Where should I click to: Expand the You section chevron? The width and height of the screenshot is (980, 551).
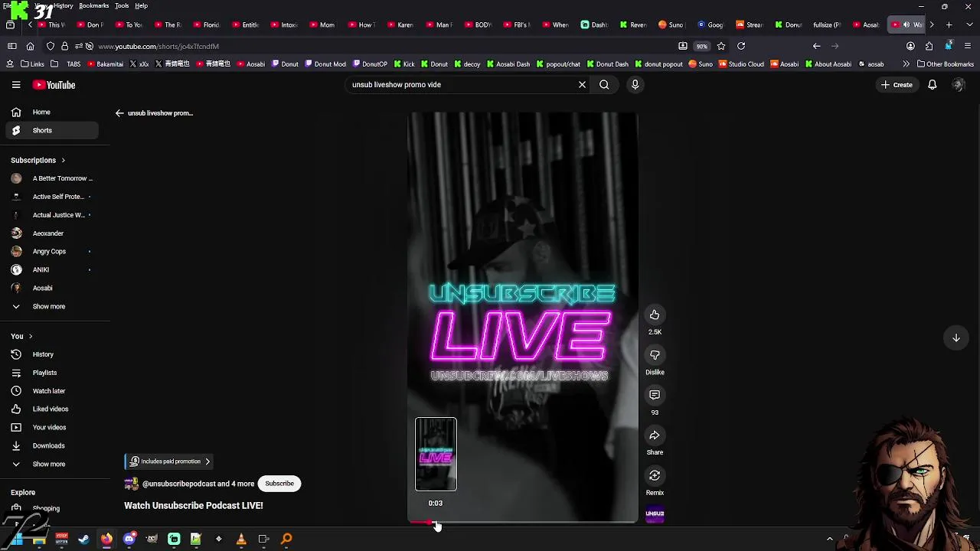30,336
